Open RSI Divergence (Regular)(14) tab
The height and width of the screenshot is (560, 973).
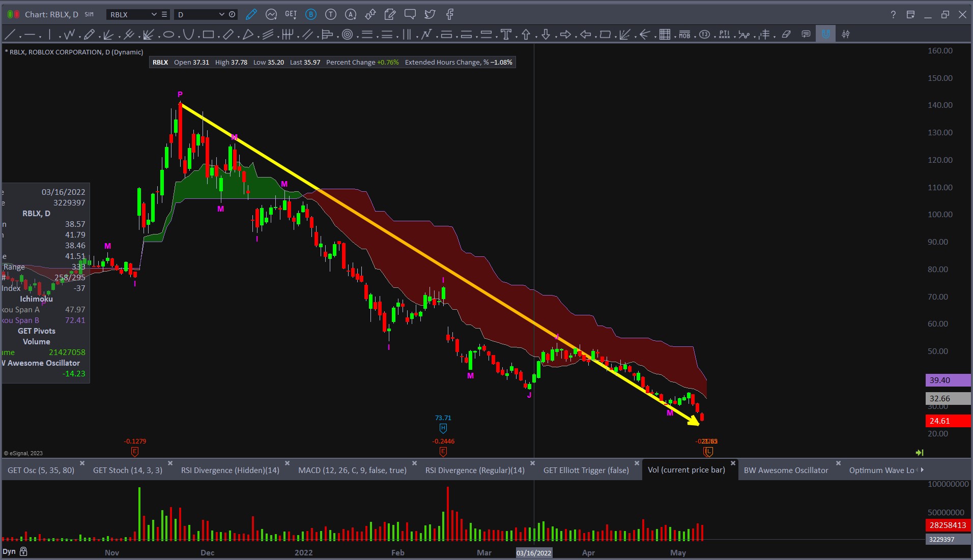coord(475,470)
